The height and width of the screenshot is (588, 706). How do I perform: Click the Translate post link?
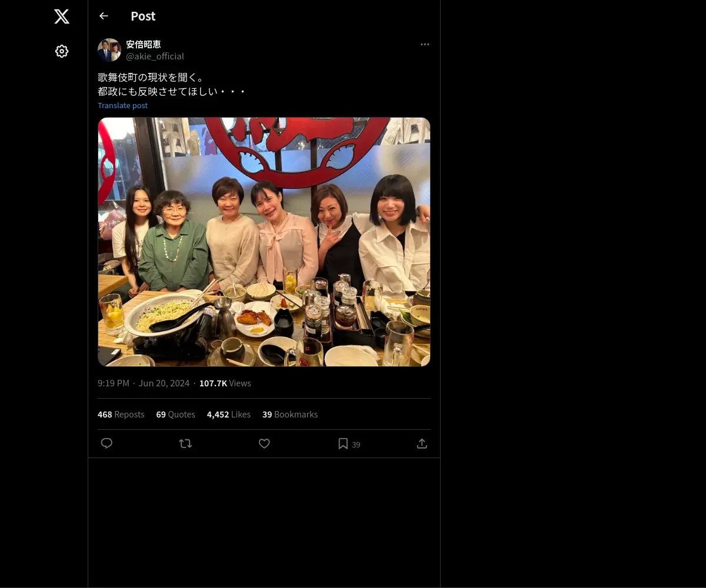(122, 105)
